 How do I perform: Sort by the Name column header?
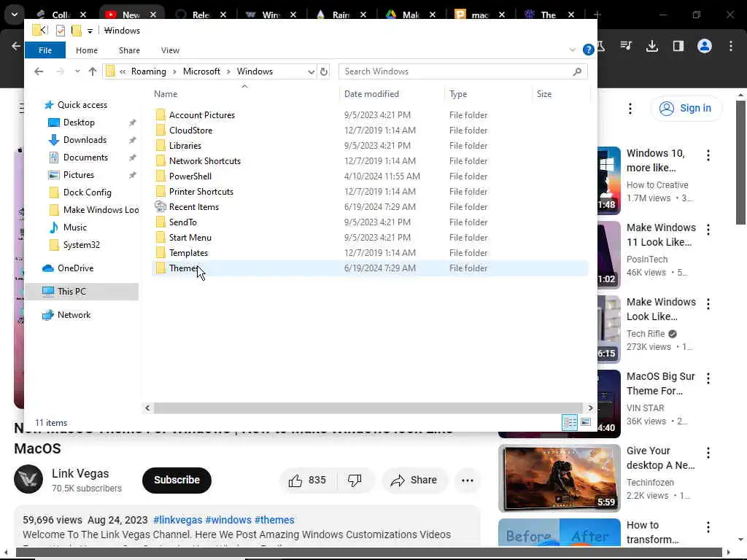(x=166, y=94)
